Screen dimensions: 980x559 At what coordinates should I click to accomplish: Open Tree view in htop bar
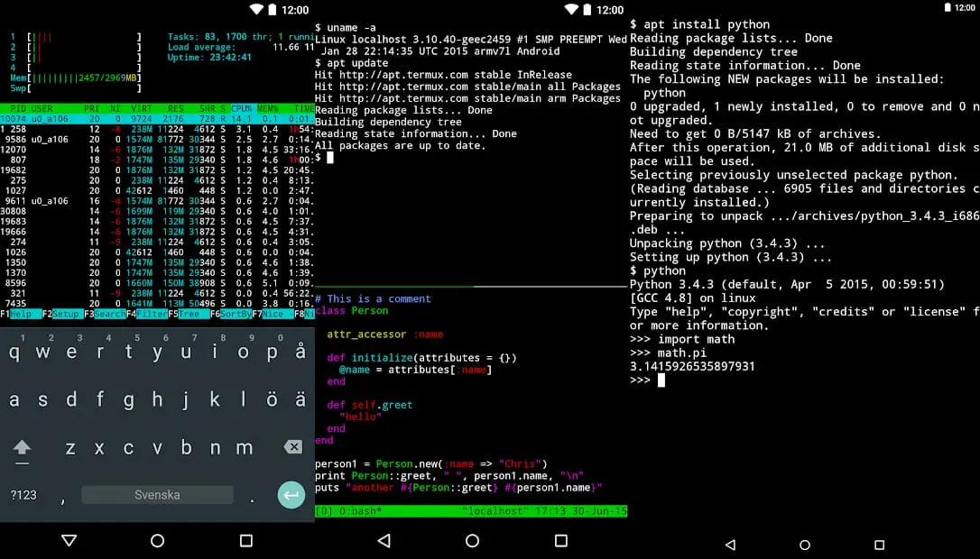[189, 314]
